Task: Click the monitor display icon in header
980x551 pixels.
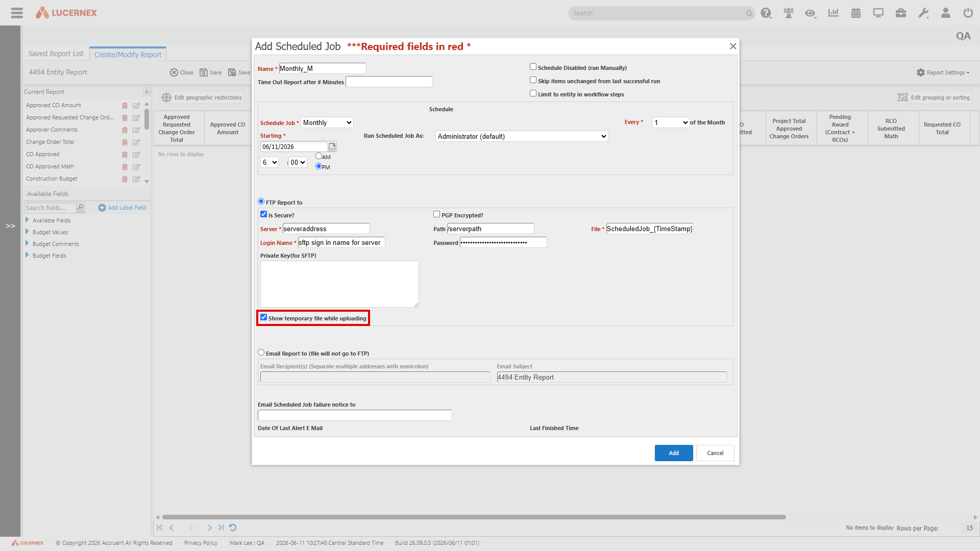Action: point(878,13)
